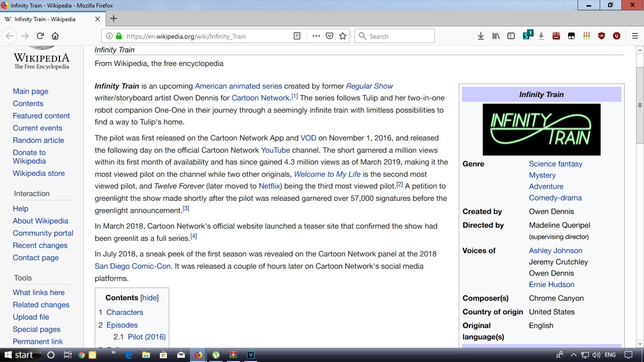Expand the taskbar toolbar overflow chevron
644x362 pixels.
pos(114,352)
